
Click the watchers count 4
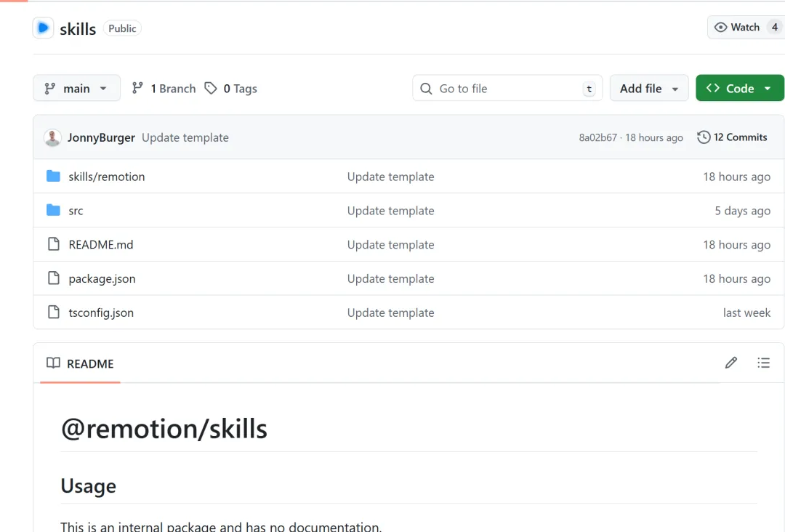pos(775,28)
